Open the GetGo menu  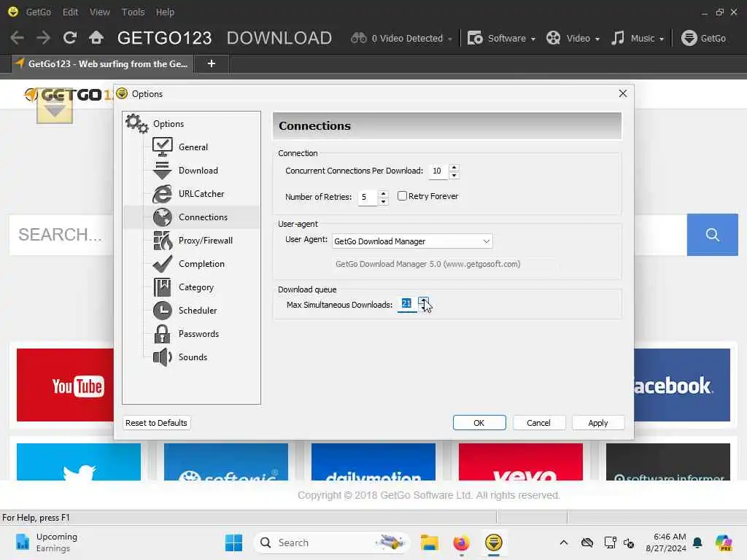(39, 12)
